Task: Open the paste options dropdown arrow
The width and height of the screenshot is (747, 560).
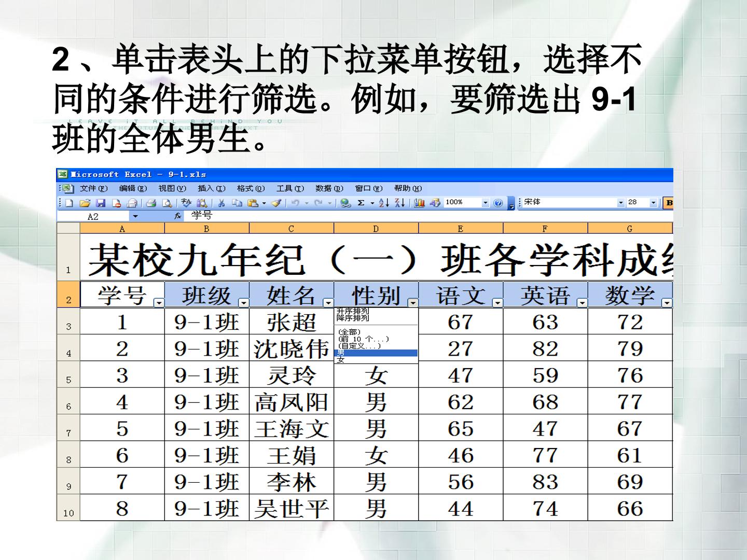Action: point(264,203)
